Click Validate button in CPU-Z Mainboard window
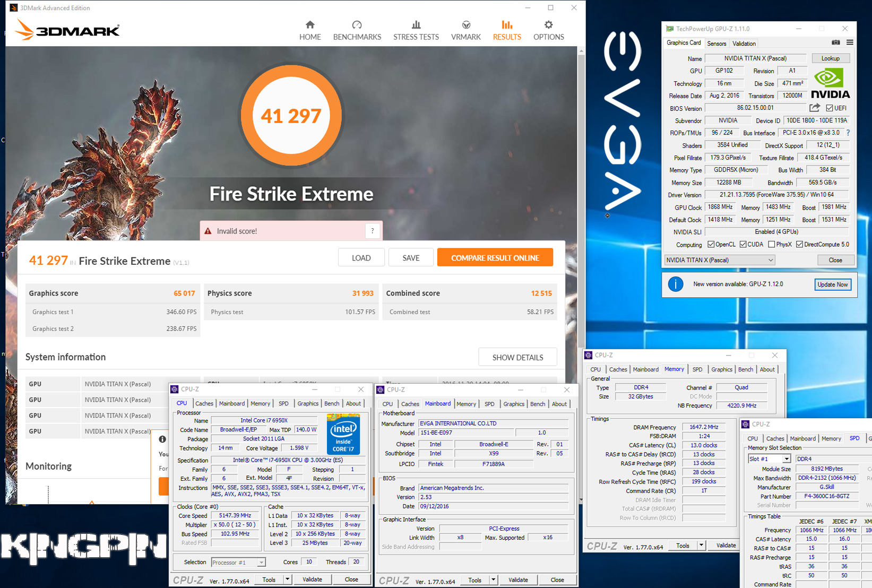Viewport: 872px width, 588px height. click(x=518, y=580)
